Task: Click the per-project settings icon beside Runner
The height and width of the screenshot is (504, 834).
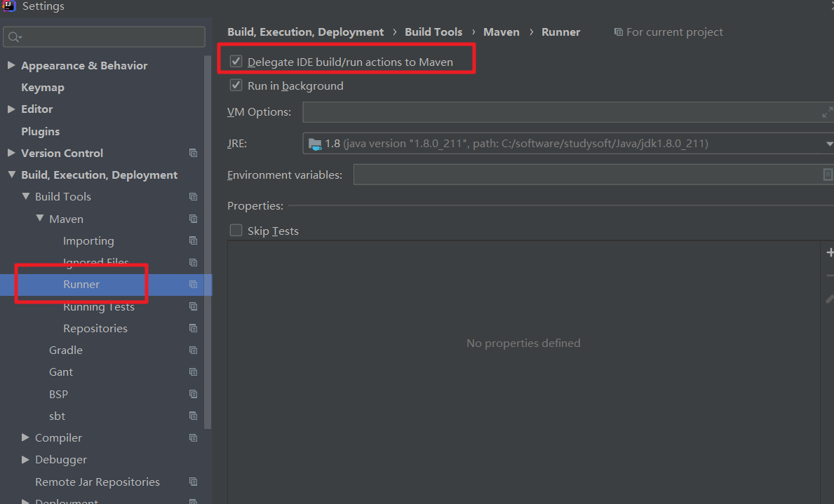Action: (193, 284)
